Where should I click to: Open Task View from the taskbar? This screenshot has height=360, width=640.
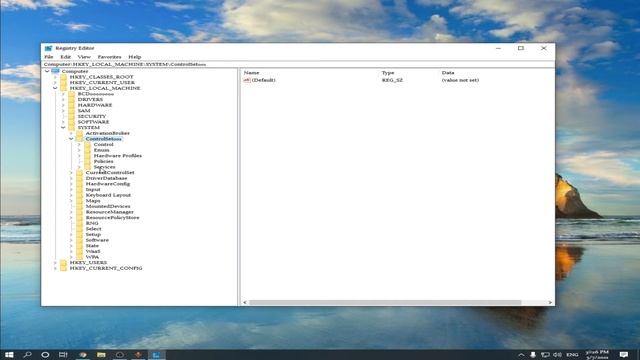coord(63,355)
